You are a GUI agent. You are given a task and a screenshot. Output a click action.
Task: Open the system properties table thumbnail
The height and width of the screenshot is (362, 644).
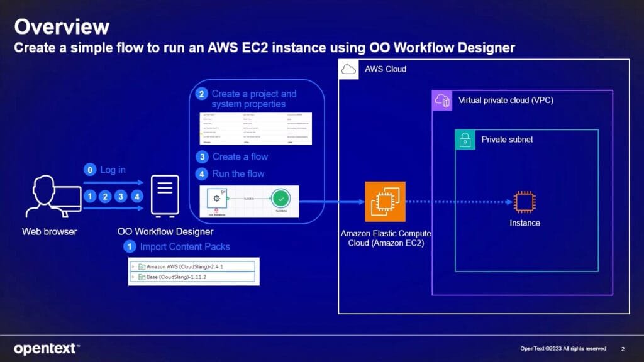tap(255, 128)
